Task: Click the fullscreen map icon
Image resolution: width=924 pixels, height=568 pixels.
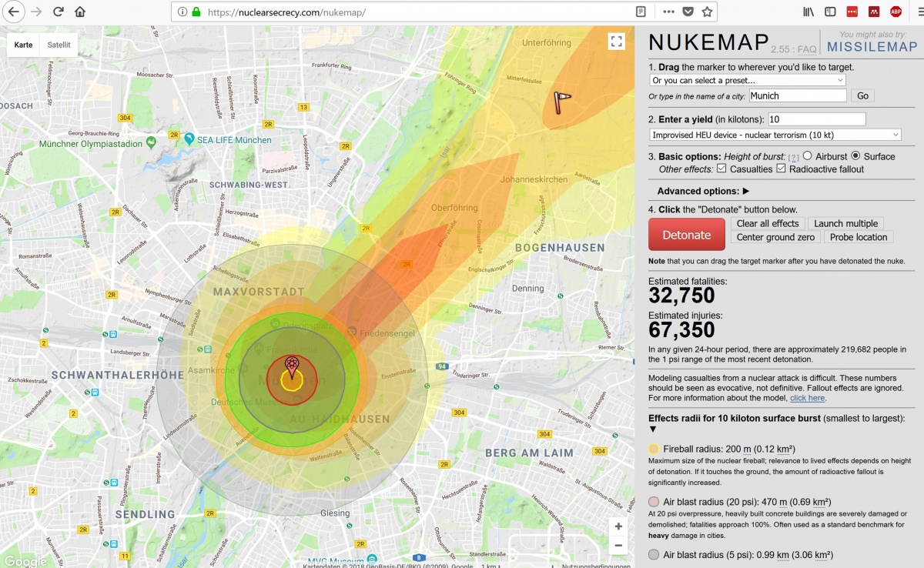Action: [615, 42]
